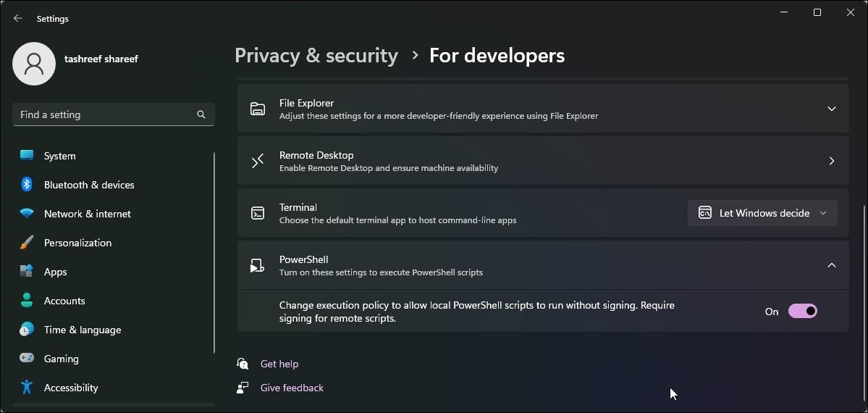Click the Accounts person icon
868x413 pixels.
(x=27, y=301)
